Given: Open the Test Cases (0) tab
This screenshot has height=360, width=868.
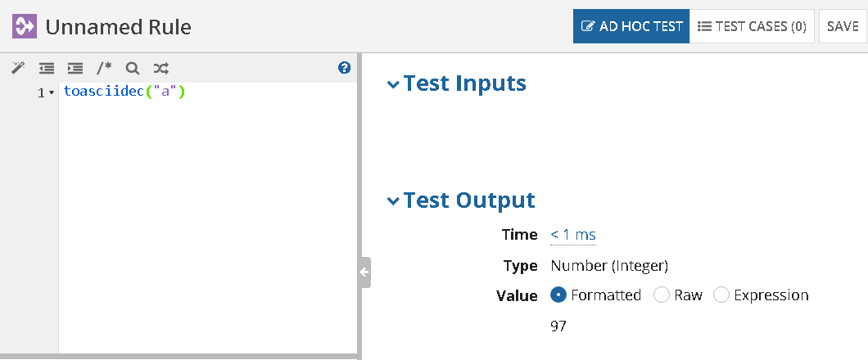Looking at the screenshot, I should tap(752, 26).
